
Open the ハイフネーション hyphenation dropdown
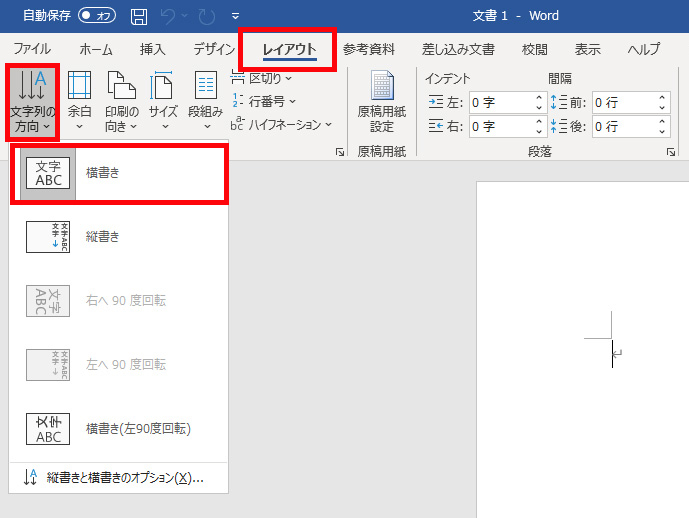point(281,125)
